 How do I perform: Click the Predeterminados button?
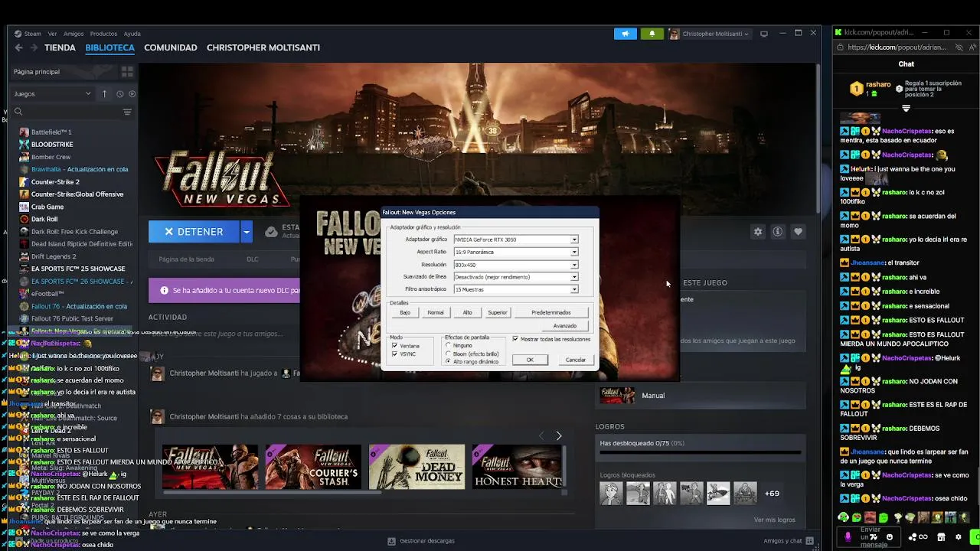(x=551, y=312)
